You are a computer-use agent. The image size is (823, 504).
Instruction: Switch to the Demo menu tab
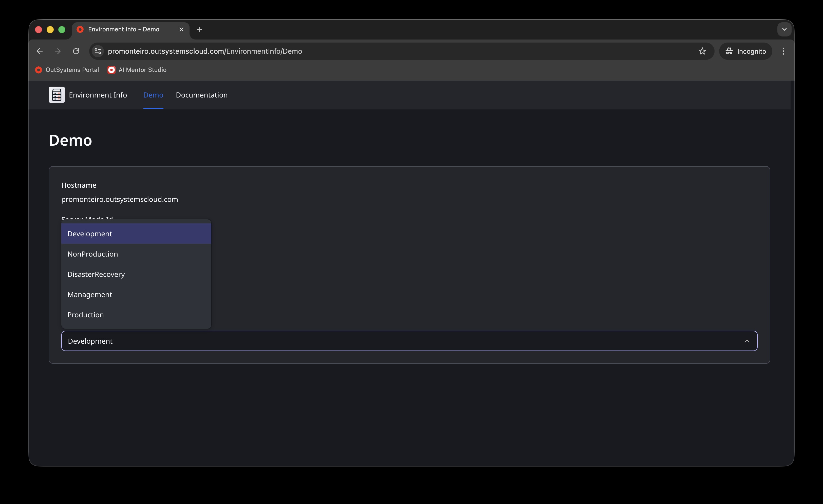153,95
